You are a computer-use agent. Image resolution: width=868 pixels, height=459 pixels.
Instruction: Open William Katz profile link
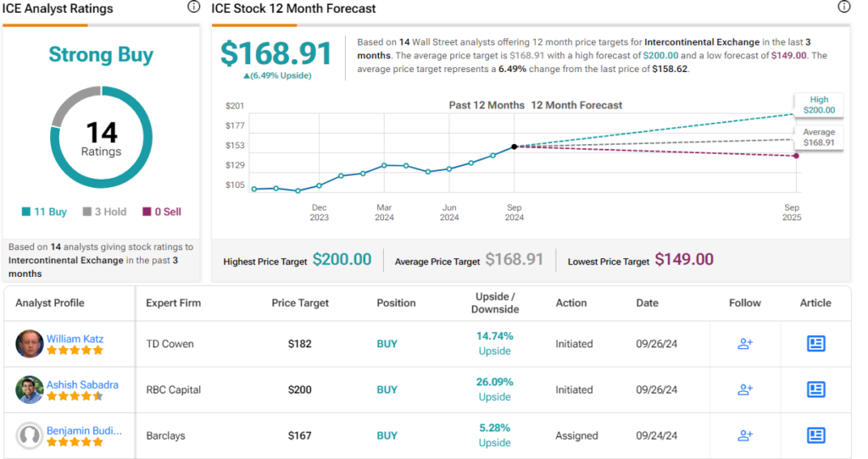click(75, 339)
